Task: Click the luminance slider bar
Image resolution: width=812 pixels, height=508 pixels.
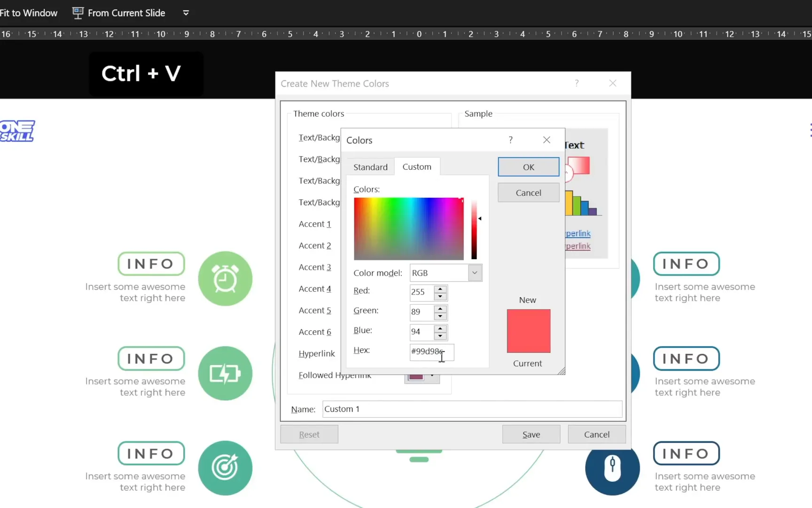Action: point(474,229)
